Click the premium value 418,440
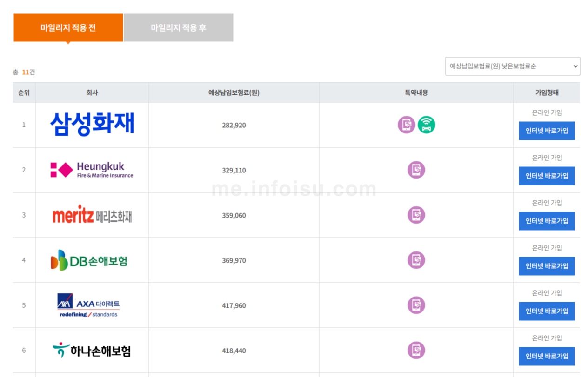Image resolution: width=588 pixels, height=377 pixels. pos(234,351)
